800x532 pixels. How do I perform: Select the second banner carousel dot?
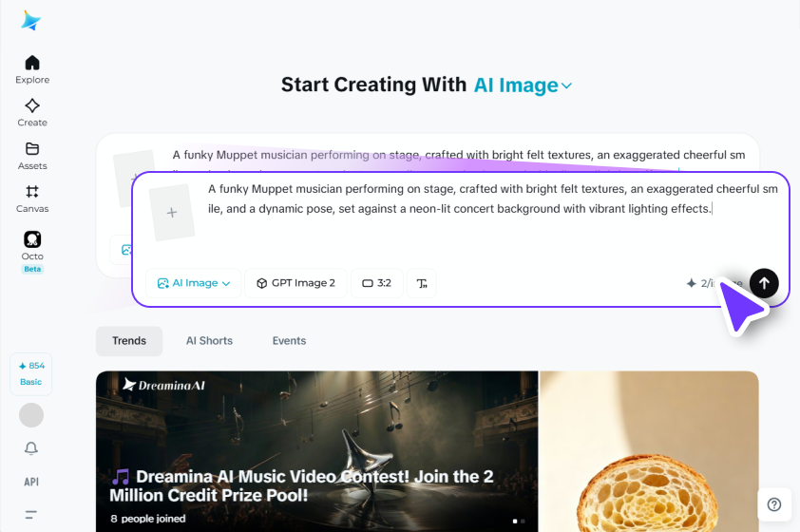tap(523, 522)
